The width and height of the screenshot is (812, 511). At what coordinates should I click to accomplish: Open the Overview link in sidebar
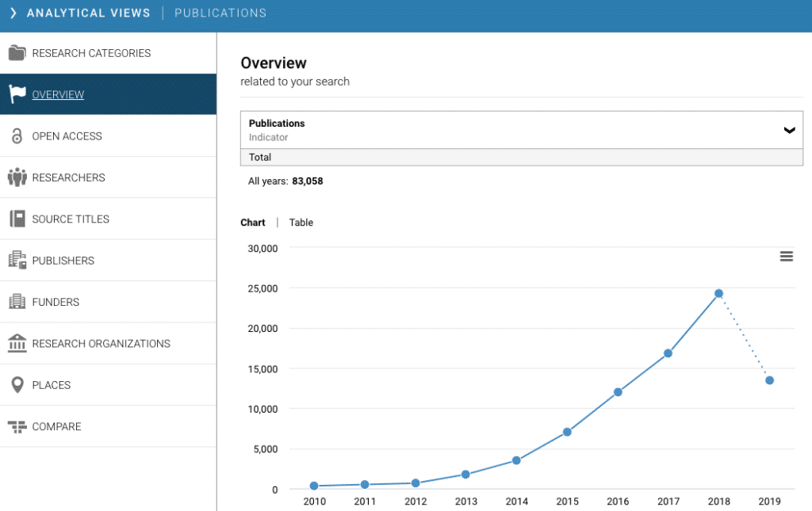pos(58,95)
